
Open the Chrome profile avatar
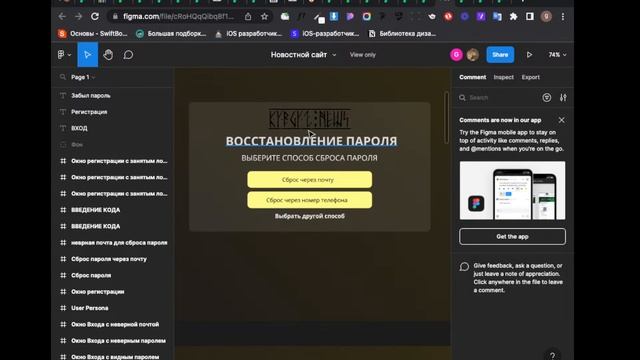[546, 16]
